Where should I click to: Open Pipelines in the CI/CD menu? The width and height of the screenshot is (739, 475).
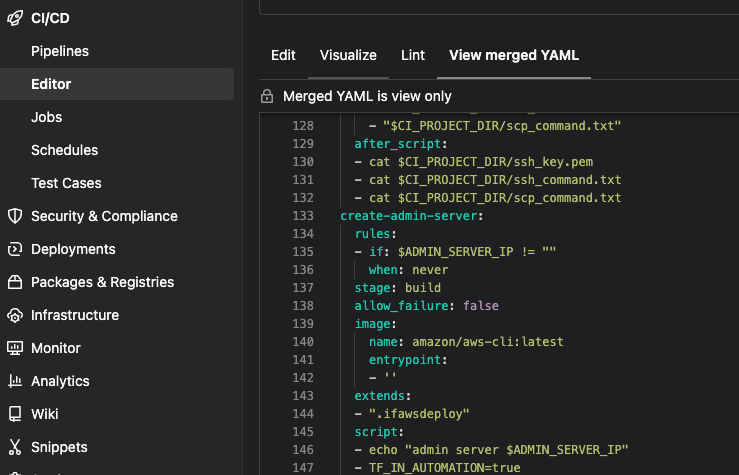click(x=60, y=51)
